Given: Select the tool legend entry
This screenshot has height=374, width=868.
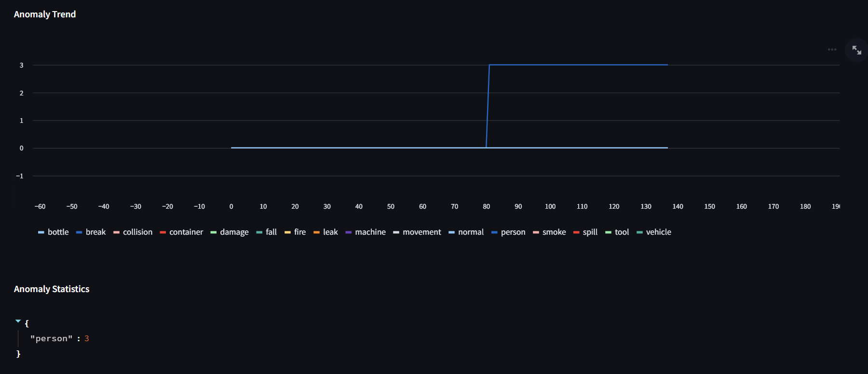Looking at the screenshot, I should [617, 232].
